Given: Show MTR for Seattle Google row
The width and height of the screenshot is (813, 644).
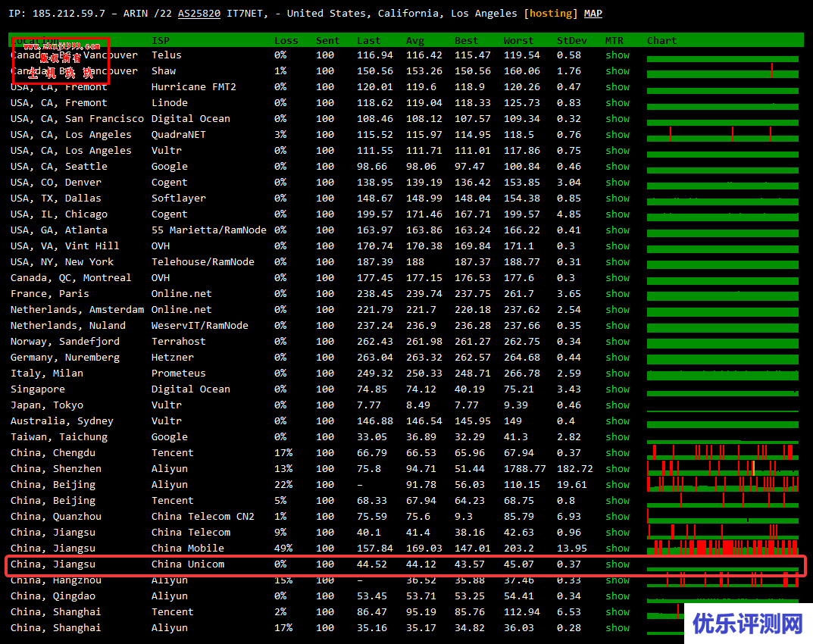Looking at the screenshot, I should pos(618,167).
